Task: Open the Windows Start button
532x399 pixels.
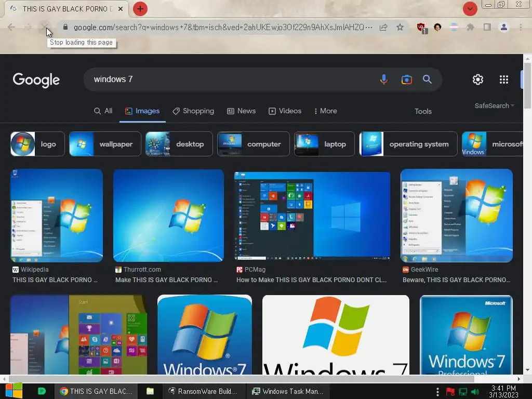Action: pos(14,391)
